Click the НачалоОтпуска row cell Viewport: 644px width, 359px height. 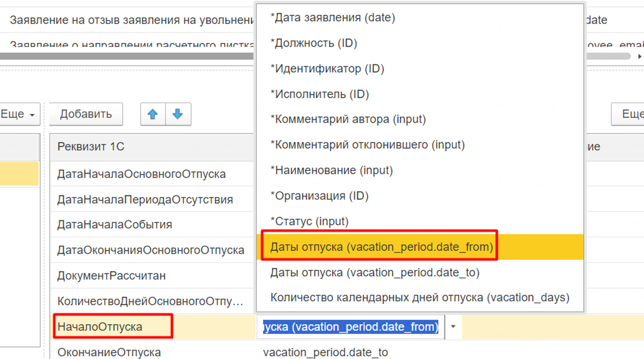pos(100,326)
